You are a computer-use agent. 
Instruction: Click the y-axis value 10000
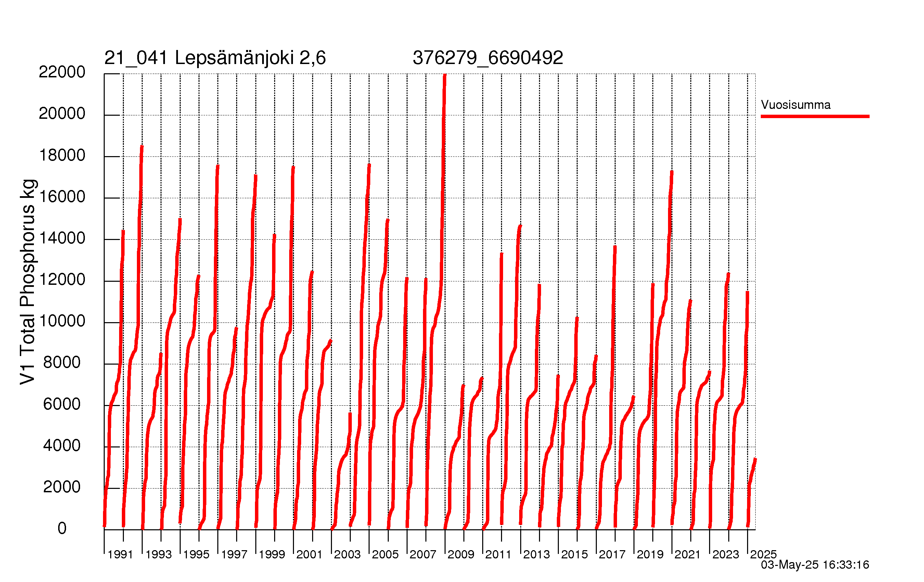[x=62, y=321]
